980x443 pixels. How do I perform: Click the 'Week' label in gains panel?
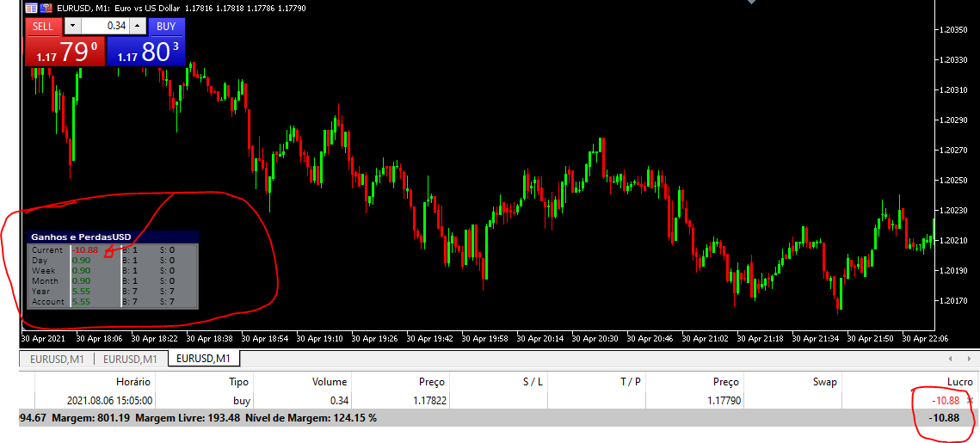point(43,271)
